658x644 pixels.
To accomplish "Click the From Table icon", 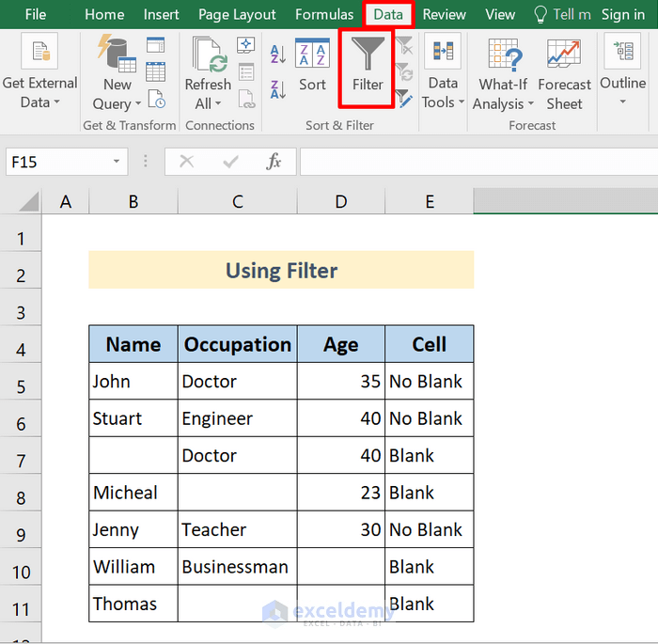I will coord(156,71).
